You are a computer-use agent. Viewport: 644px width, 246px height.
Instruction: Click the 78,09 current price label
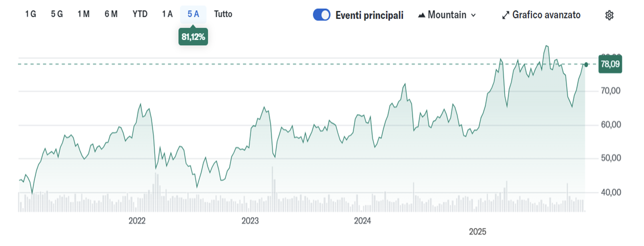click(x=610, y=64)
